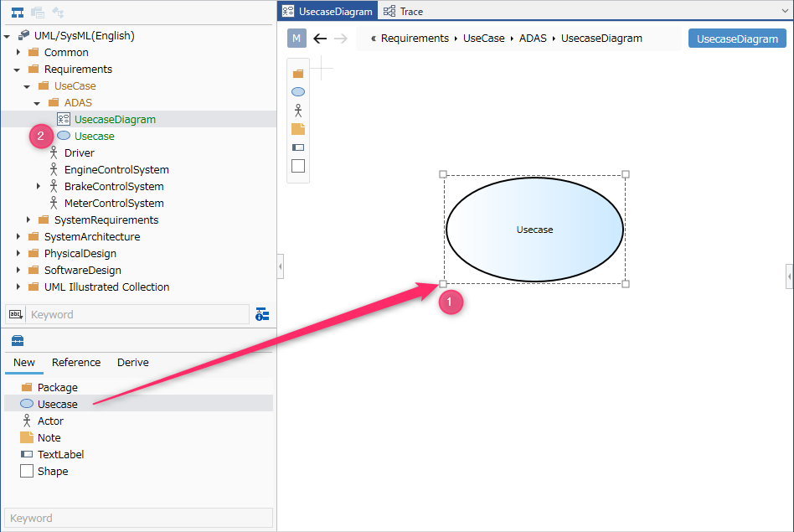This screenshot has width=794, height=532.
Task: Click the Driver actor icon in tree
Action: point(54,152)
